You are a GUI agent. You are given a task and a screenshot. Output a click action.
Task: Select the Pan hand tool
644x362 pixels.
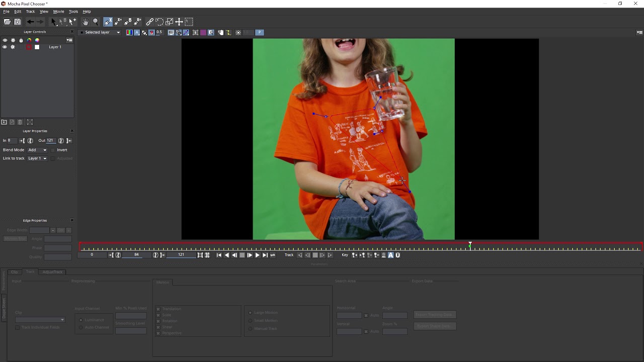click(x=86, y=22)
